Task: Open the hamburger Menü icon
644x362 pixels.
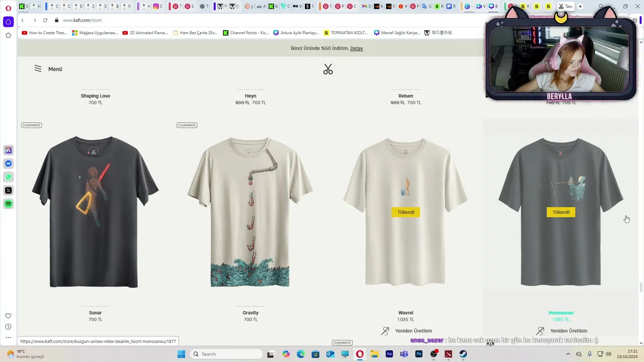Action: tap(38, 68)
